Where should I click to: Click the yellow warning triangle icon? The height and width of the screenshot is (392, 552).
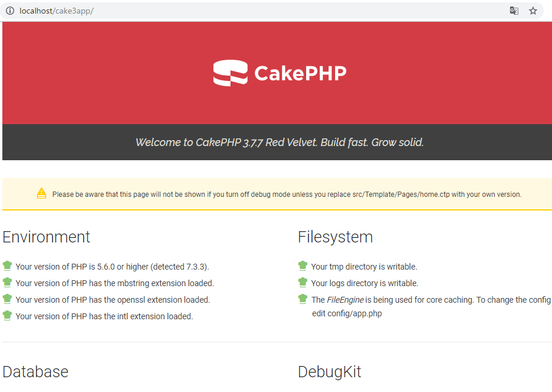click(41, 193)
